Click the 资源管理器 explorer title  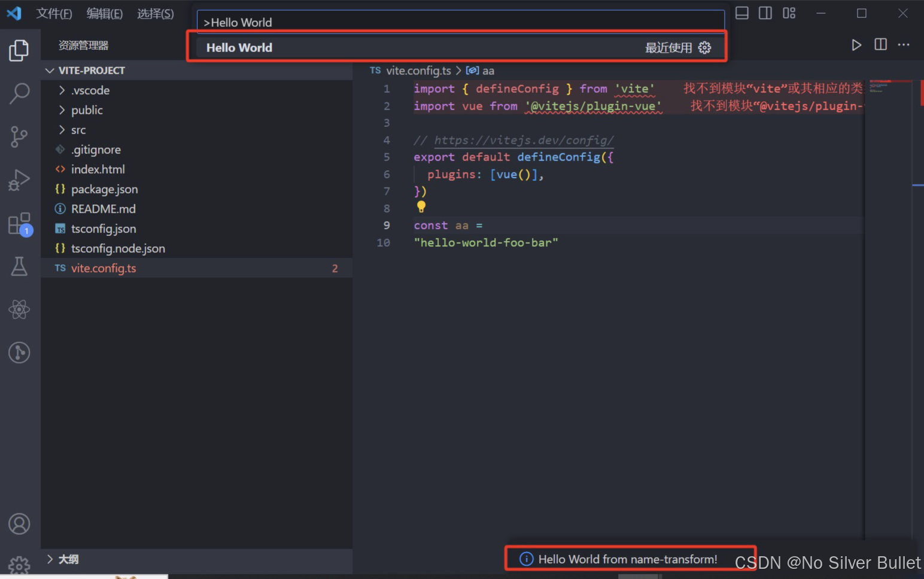click(83, 46)
